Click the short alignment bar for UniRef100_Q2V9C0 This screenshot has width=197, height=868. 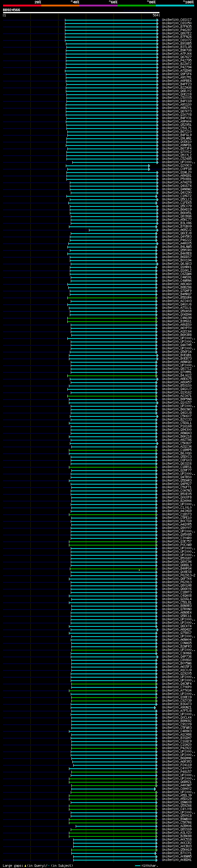coord(108,165)
